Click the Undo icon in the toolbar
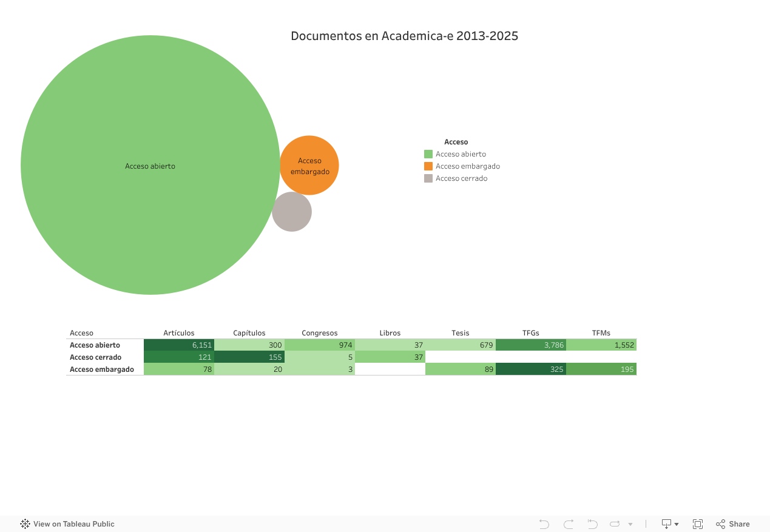 [x=544, y=524]
